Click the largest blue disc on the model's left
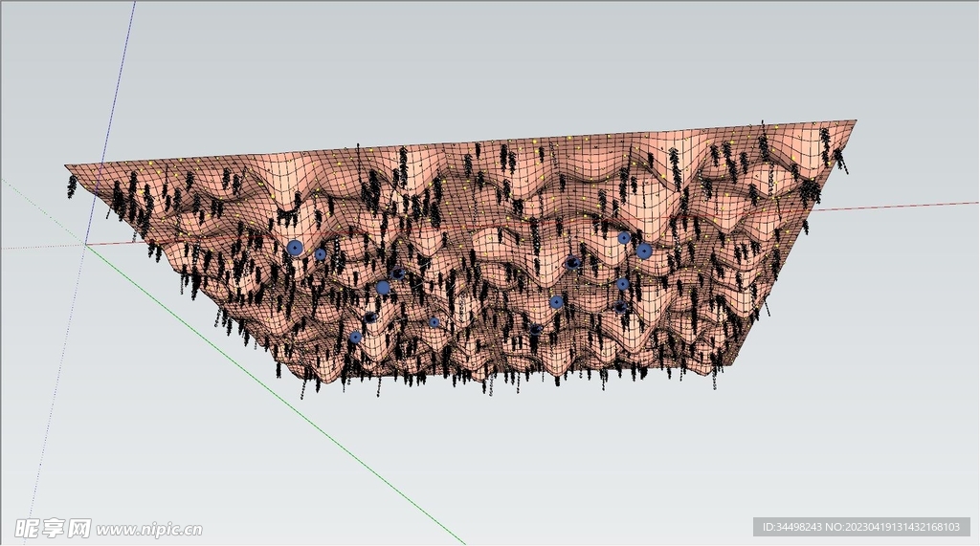The width and height of the screenshot is (980, 546). [x=295, y=248]
